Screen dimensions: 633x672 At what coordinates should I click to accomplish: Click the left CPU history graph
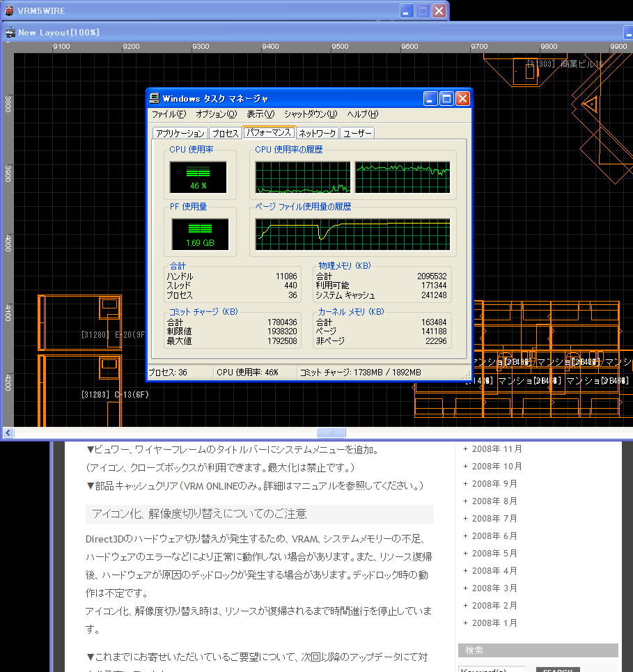click(x=302, y=177)
